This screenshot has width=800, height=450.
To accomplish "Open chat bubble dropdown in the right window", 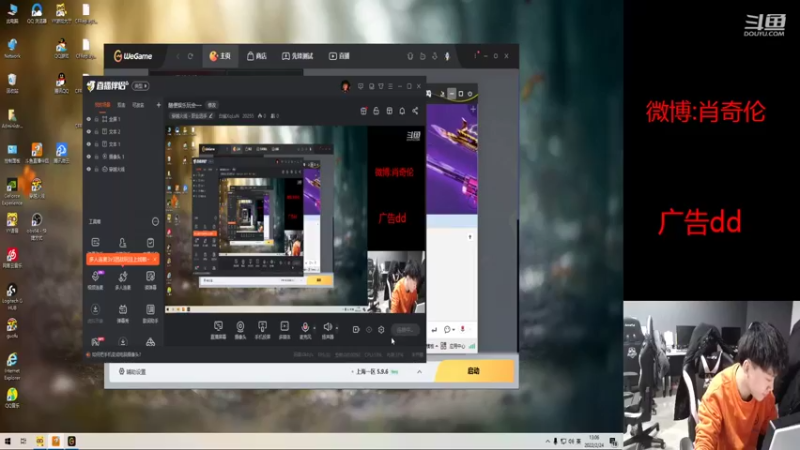I will (449, 330).
